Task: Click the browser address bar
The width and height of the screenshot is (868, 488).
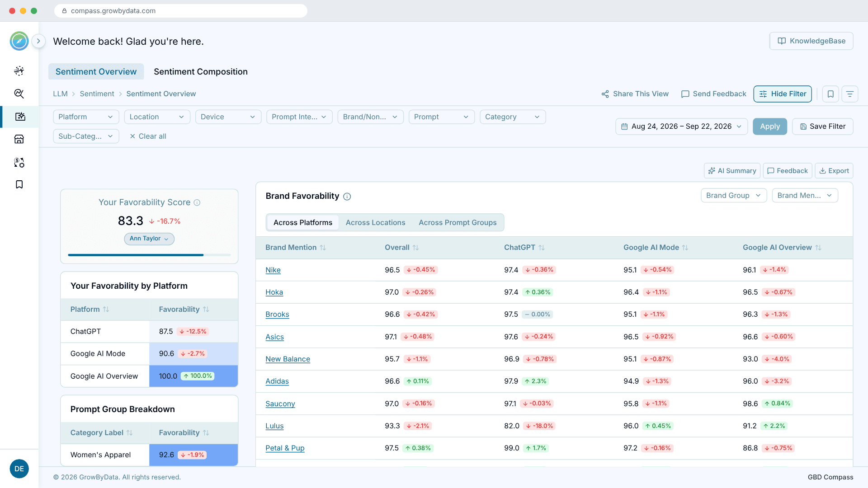Action: pos(181,11)
